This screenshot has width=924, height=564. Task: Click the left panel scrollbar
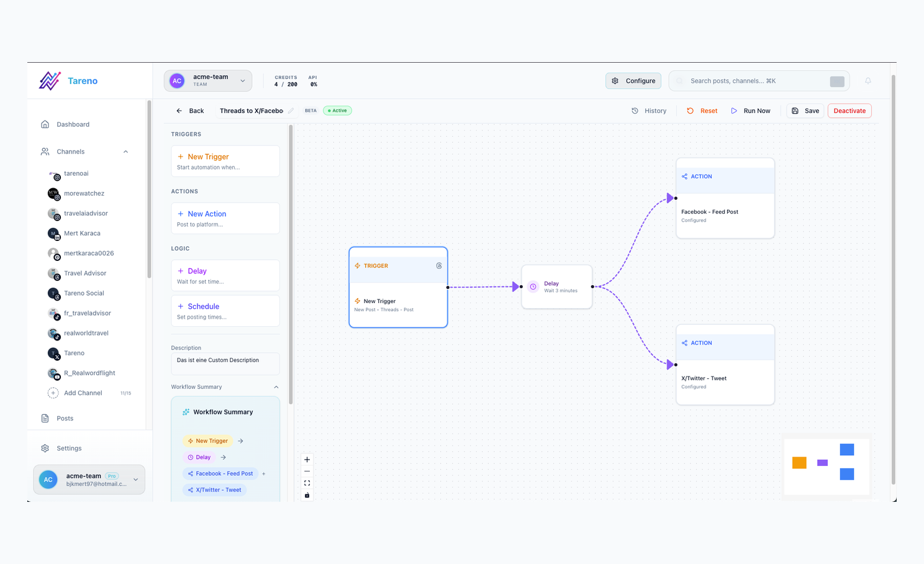click(291, 264)
